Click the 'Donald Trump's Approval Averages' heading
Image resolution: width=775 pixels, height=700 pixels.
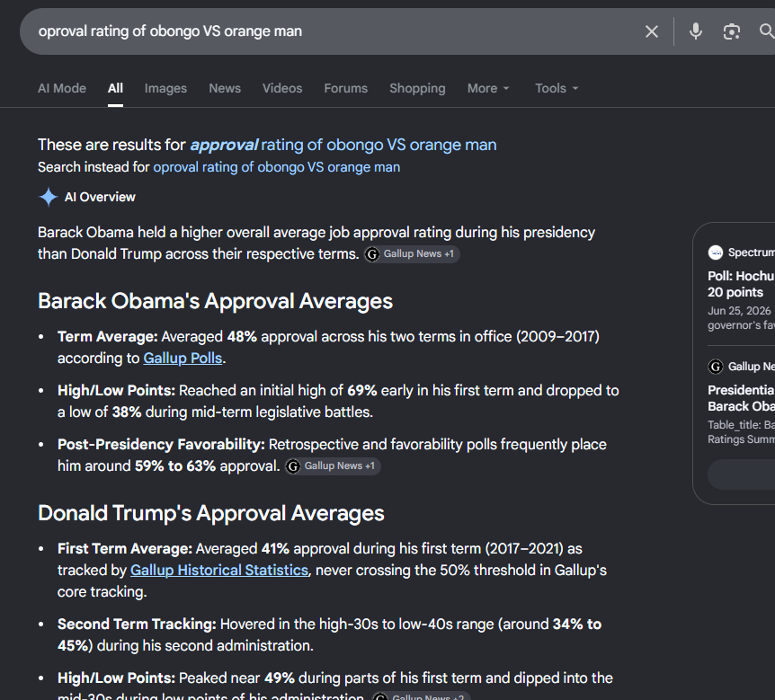coord(211,513)
